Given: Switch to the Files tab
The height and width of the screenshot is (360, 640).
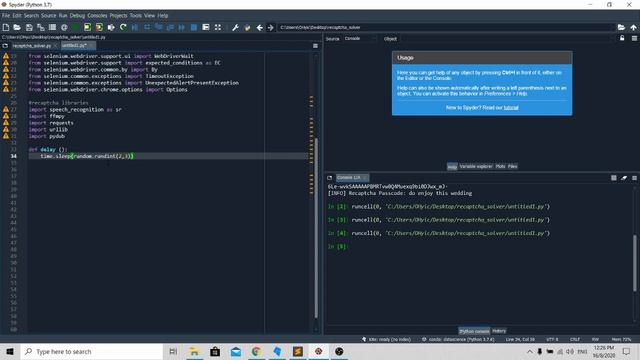Looking at the screenshot, I should coord(513,167).
